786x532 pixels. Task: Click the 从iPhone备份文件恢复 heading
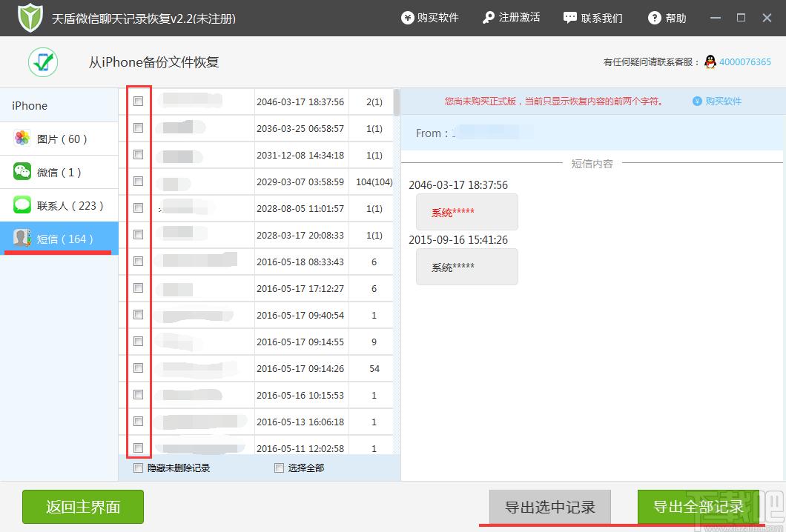(154, 62)
